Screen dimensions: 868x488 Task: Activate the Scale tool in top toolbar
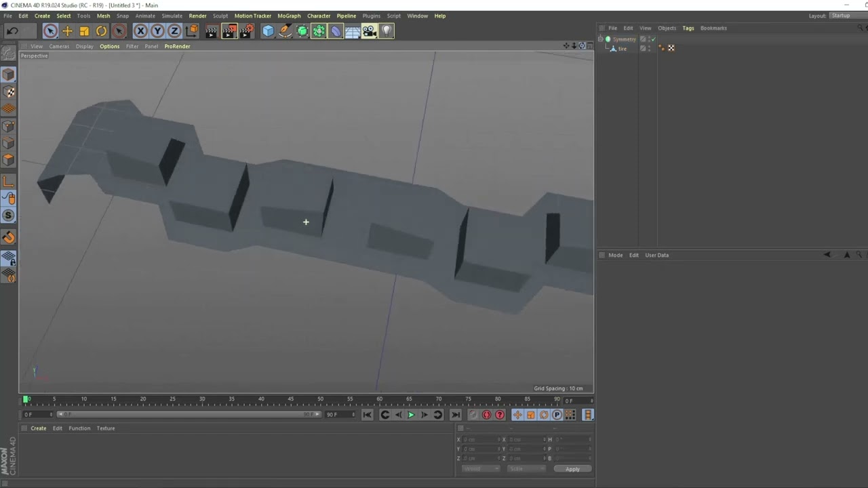[x=84, y=31]
